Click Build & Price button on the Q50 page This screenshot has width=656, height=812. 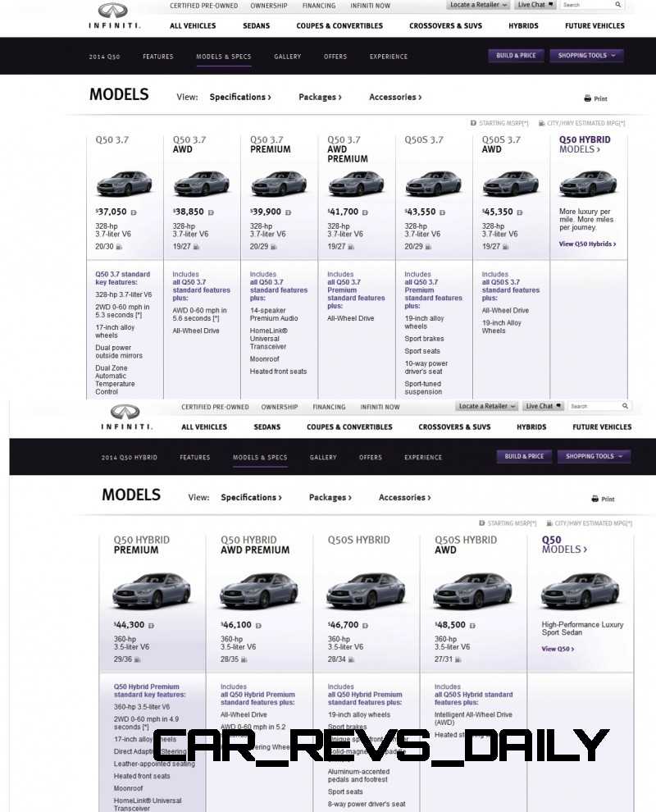[x=516, y=56]
